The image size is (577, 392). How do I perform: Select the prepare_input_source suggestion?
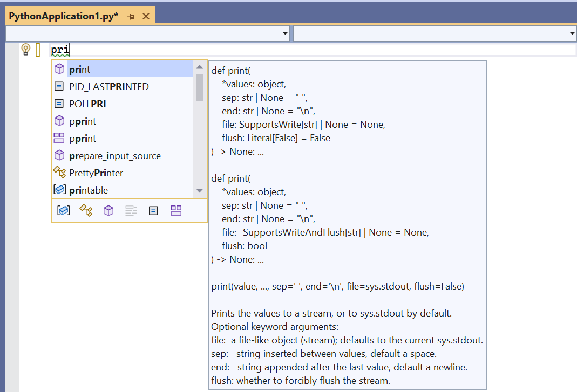point(122,155)
